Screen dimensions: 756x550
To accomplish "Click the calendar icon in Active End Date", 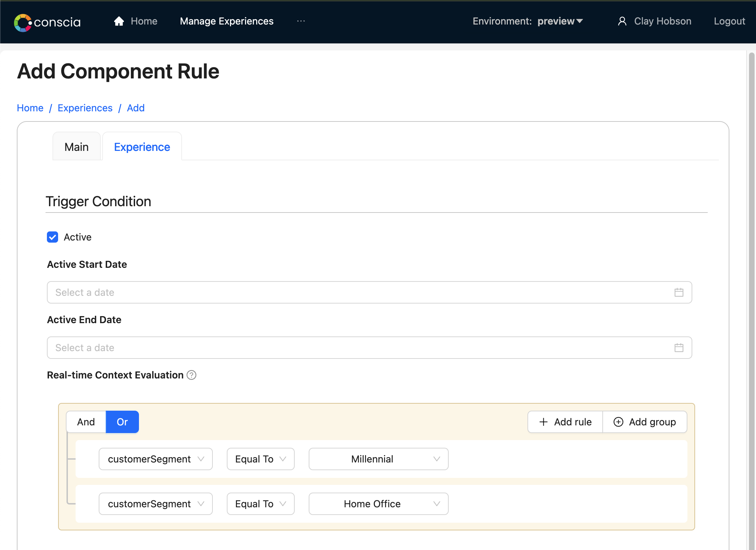I will click(679, 348).
